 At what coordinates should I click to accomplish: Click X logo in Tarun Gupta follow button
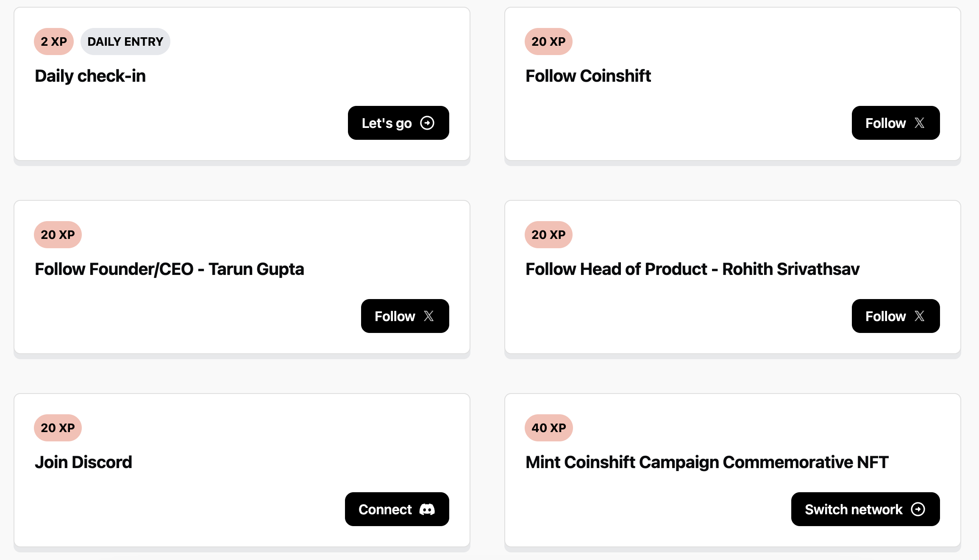coord(428,316)
